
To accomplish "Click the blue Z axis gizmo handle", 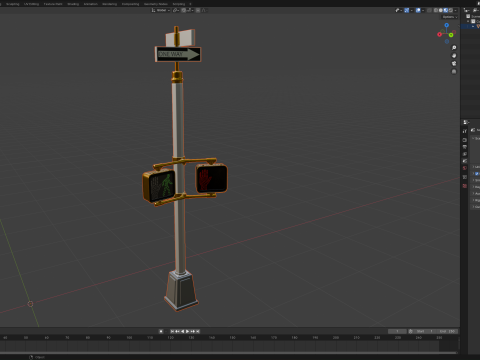I will coord(446,25).
